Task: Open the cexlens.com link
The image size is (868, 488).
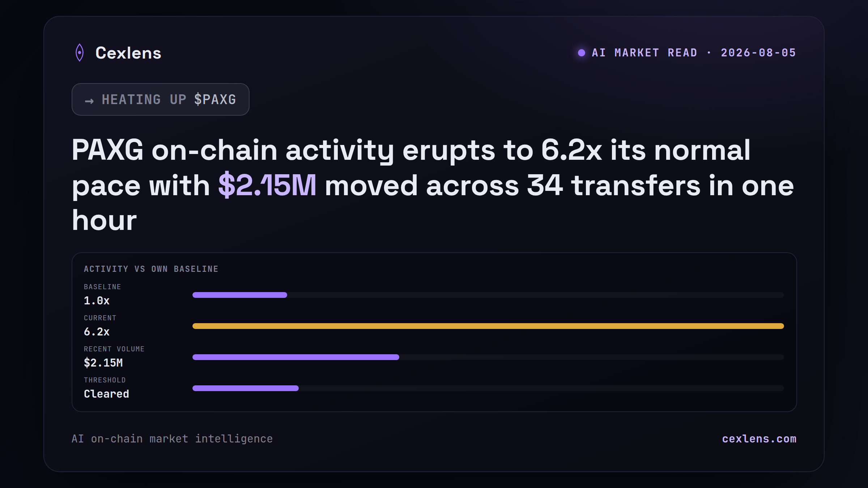Action: point(759,438)
